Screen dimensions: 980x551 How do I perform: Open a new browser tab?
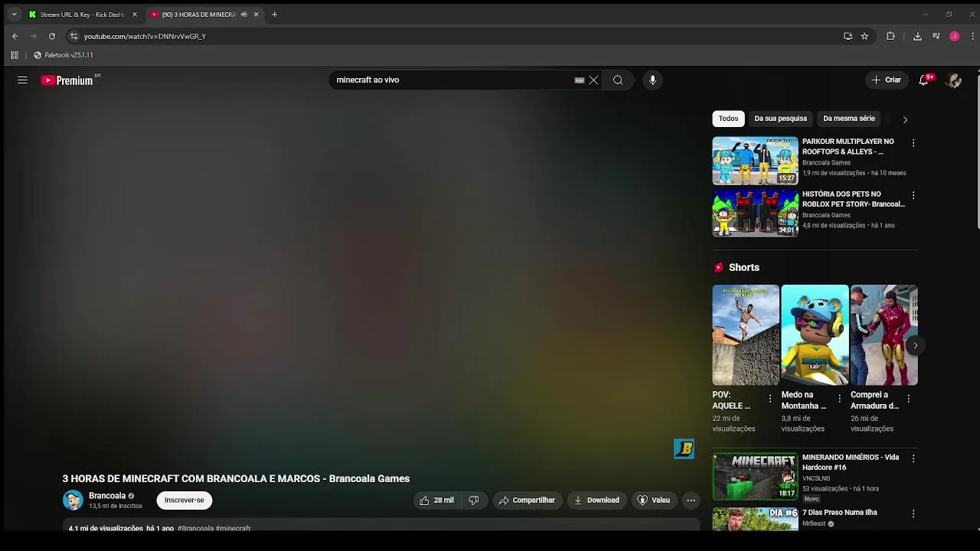pyautogui.click(x=274, y=15)
